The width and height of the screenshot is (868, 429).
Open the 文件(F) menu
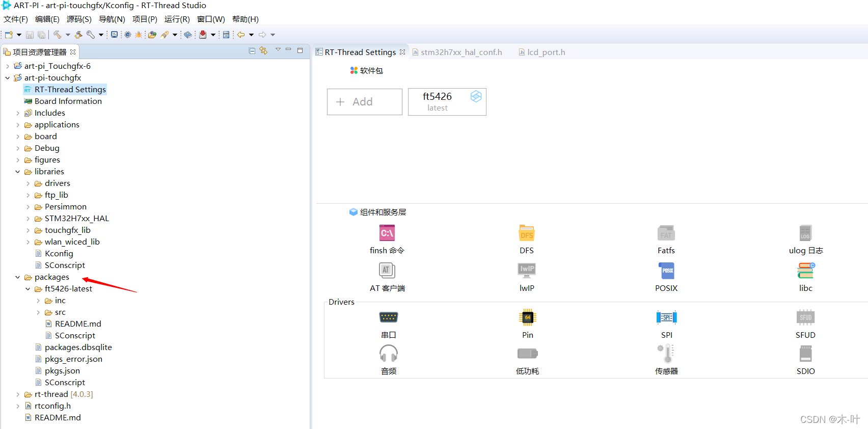tap(16, 19)
